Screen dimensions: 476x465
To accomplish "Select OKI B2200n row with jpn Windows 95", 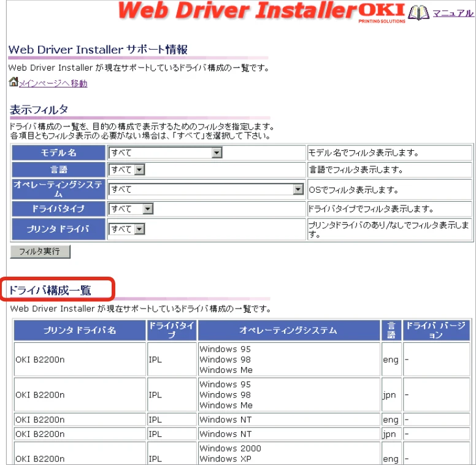I will pos(242,395).
